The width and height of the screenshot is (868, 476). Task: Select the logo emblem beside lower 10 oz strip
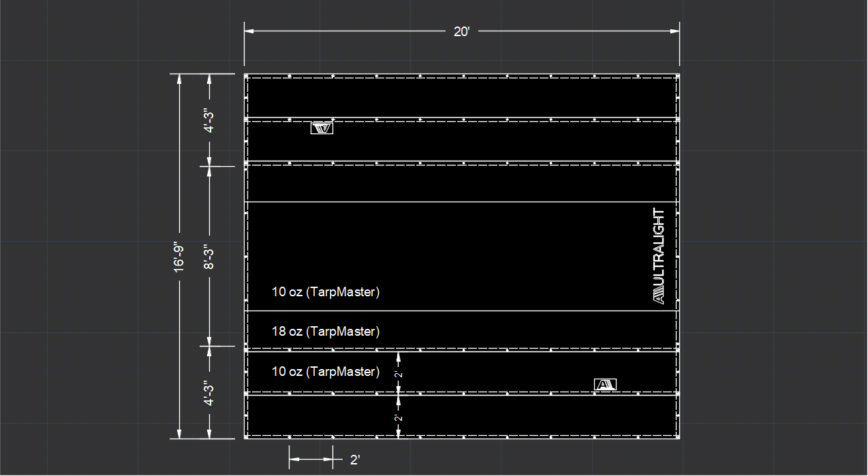(x=605, y=385)
